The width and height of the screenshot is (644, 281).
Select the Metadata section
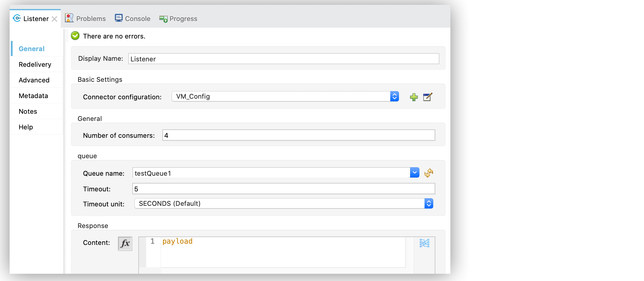[x=33, y=95]
